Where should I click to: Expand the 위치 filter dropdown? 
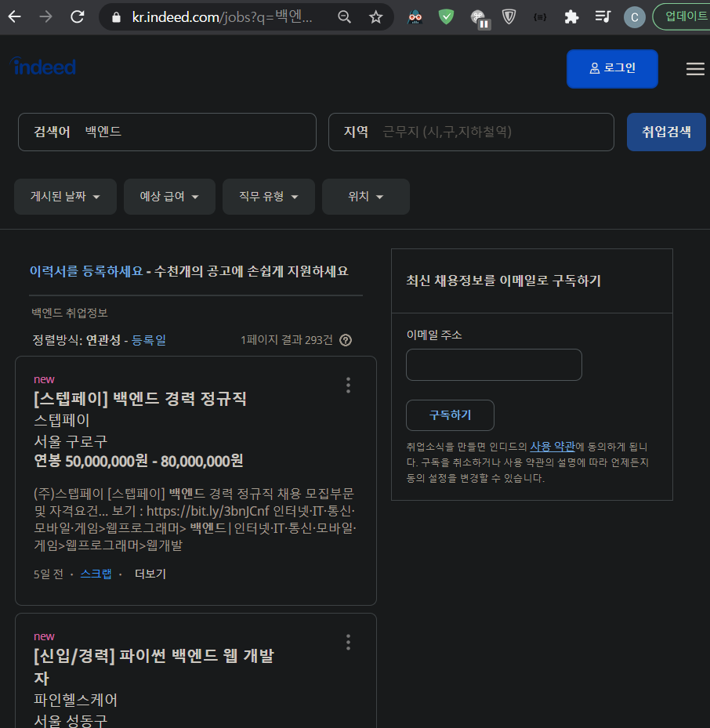coord(365,197)
